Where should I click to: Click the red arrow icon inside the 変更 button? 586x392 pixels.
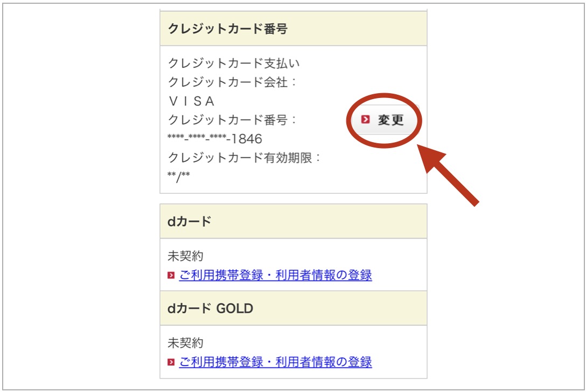point(365,119)
